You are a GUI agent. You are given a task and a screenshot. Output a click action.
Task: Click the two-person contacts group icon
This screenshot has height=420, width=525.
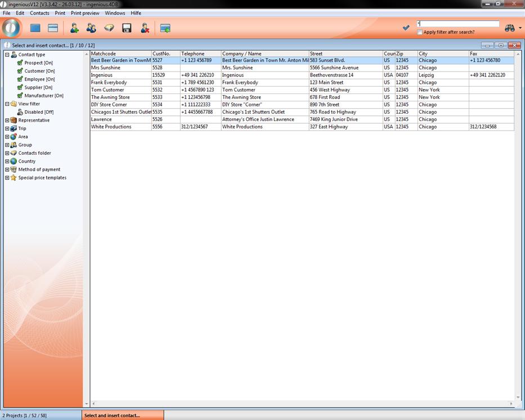pyautogui.click(x=91, y=28)
